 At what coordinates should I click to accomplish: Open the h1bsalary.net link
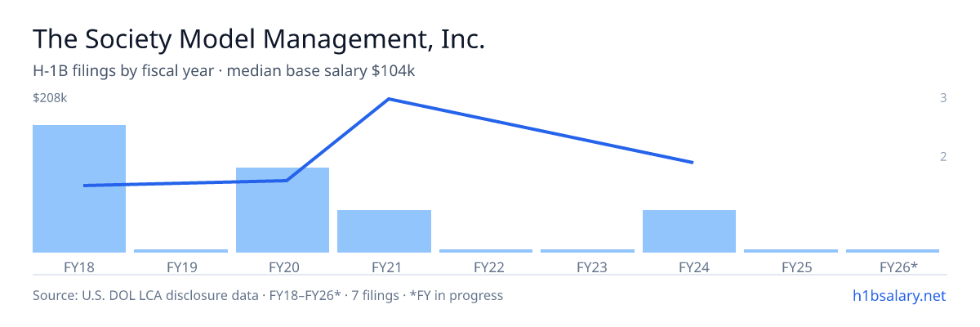click(898, 295)
